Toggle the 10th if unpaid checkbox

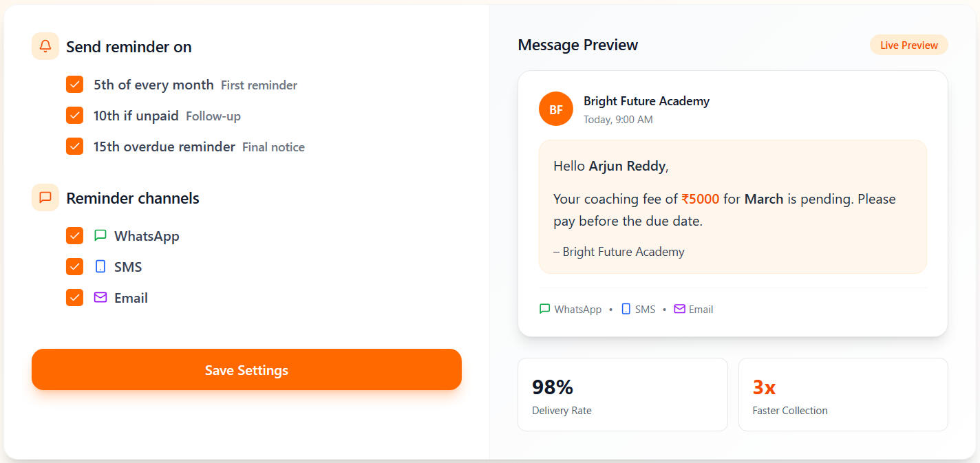74,116
